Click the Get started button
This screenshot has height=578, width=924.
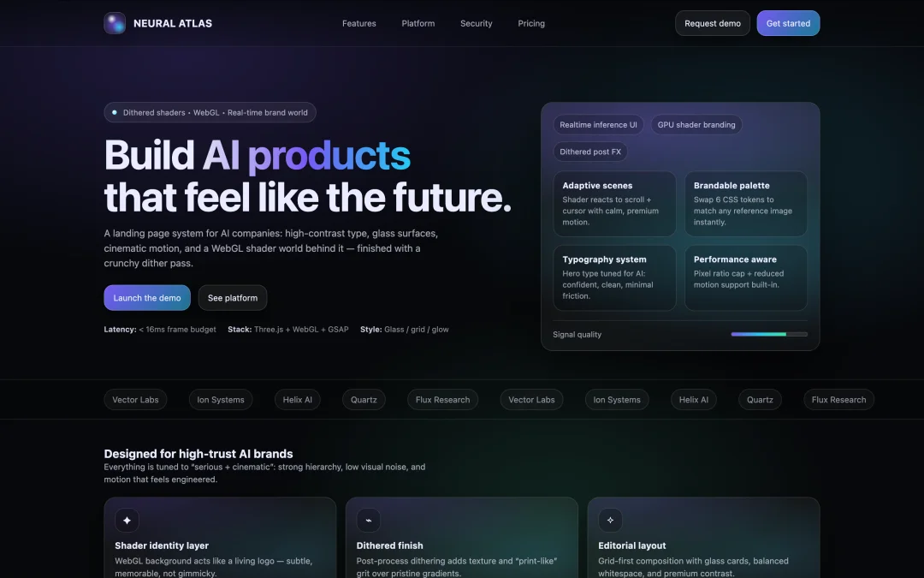click(788, 24)
